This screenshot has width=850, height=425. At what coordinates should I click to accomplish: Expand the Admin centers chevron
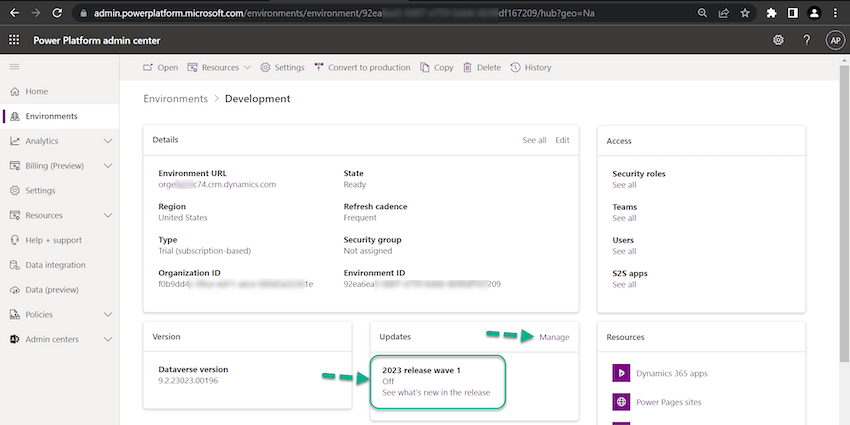(x=108, y=339)
